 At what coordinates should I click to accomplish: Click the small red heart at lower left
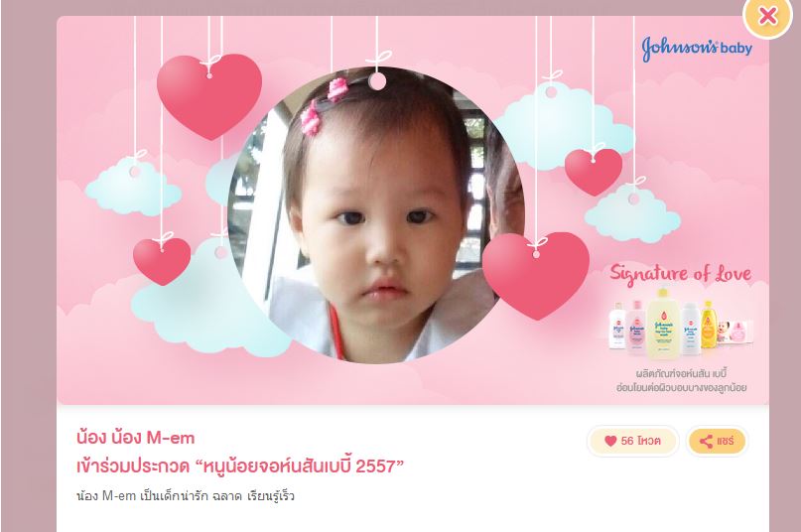[x=162, y=261]
